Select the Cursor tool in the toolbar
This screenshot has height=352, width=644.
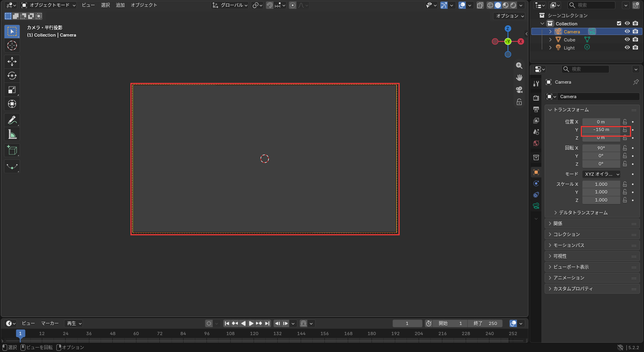pyautogui.click(x=12, y=45)
